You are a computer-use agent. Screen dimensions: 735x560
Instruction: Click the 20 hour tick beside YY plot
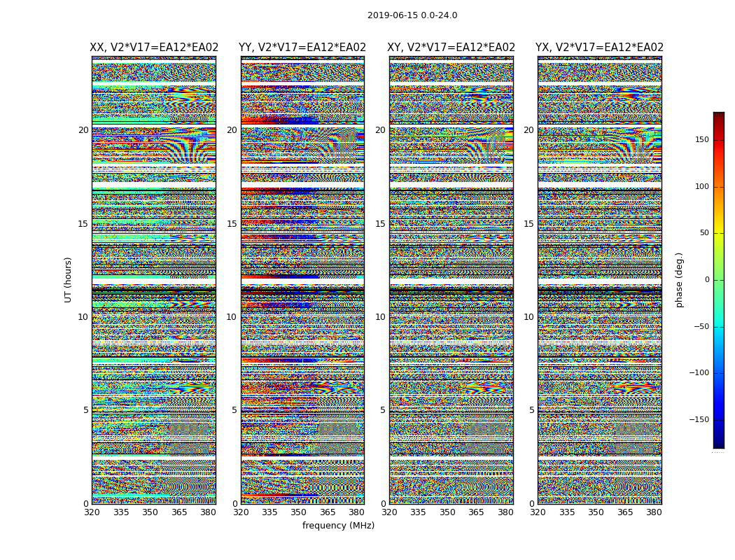pos(232,130)
